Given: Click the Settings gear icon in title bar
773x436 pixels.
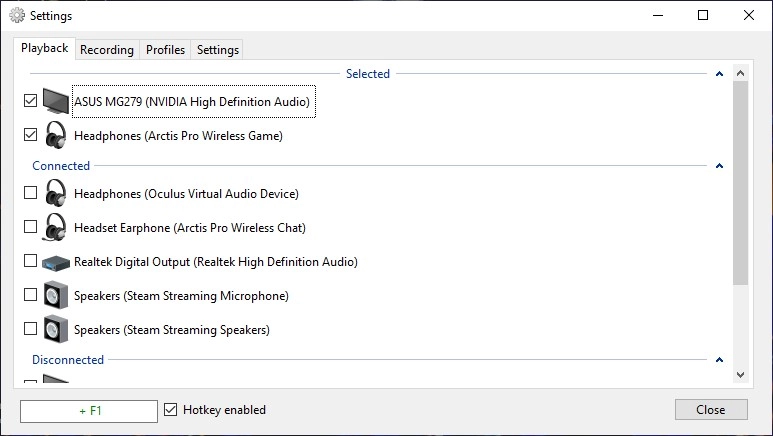Looking at the screenshot, I should [15, 16].
